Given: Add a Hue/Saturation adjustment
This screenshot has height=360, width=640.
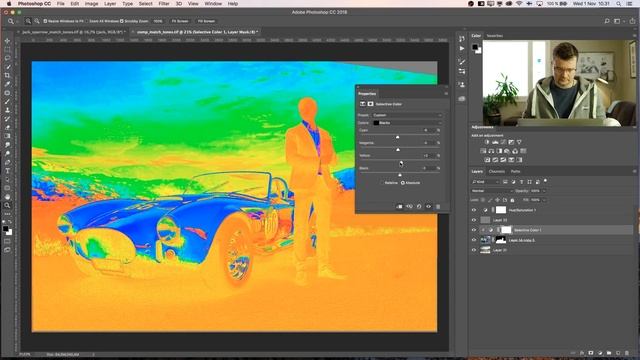Looking at the screenshot, I should point(483,151).
